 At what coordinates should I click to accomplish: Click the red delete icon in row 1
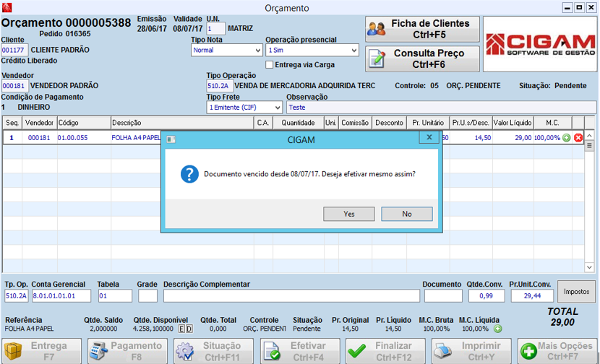[578, 138]
